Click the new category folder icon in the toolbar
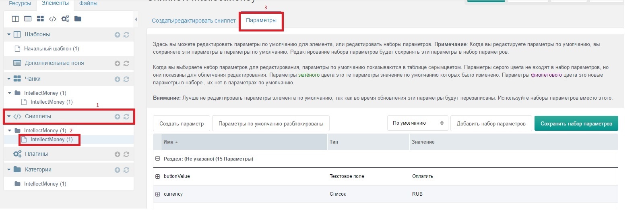 [x=78, y=19]
